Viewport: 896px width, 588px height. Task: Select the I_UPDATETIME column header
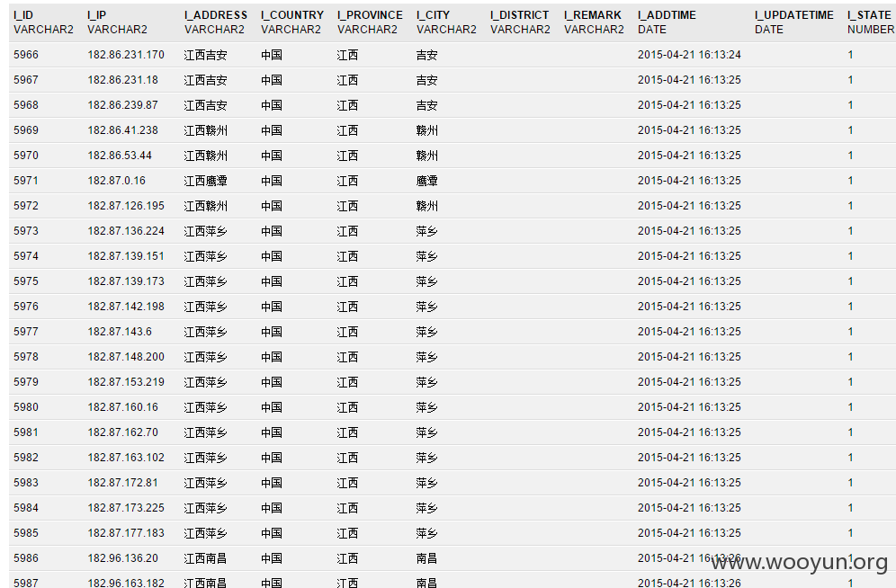pos(793,15)
